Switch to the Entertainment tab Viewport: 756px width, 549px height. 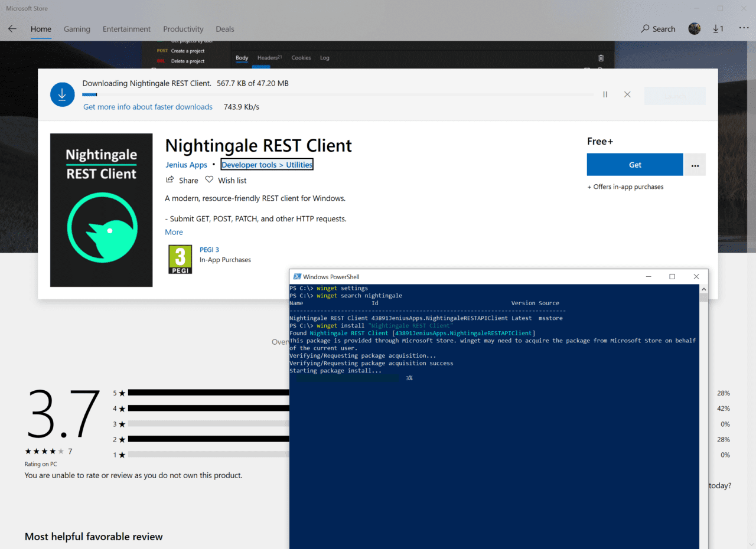pyautogui.click(x=126, y=29)
